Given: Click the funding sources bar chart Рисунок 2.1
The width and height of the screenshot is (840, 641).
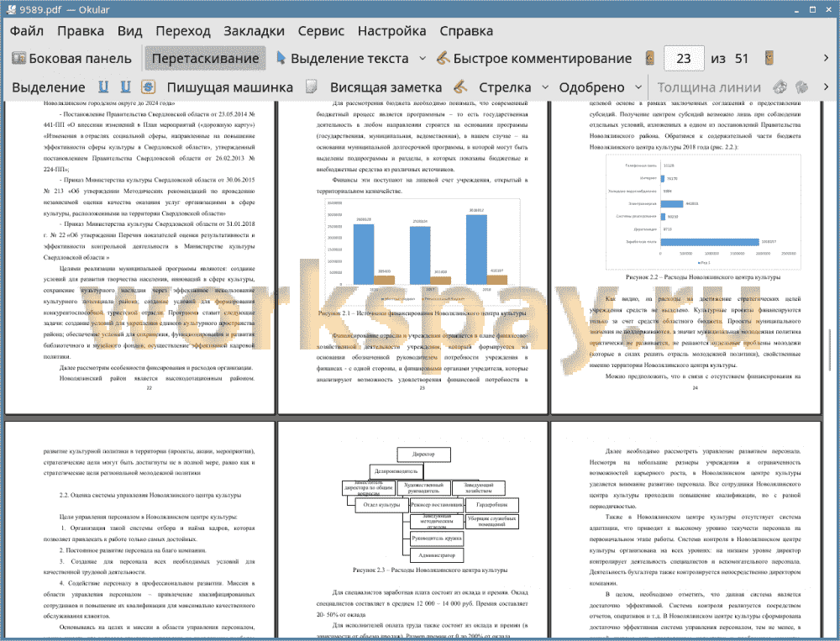Looking at the screenshot, I should 423,251.
